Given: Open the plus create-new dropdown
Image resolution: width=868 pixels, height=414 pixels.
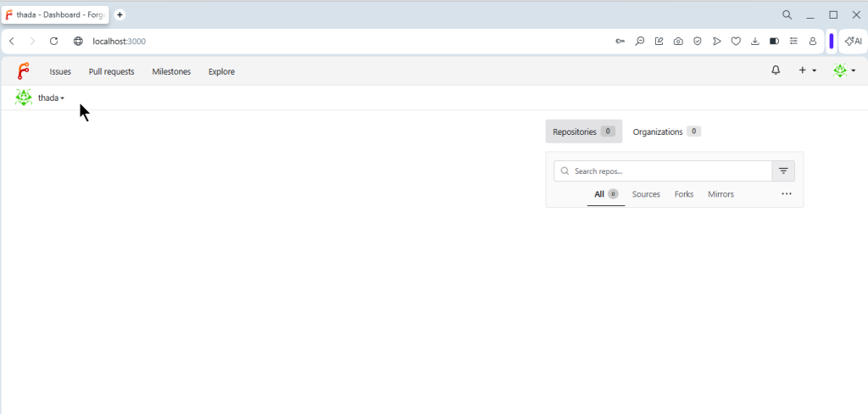Looking at the screenshot, I should click(807, 70).
